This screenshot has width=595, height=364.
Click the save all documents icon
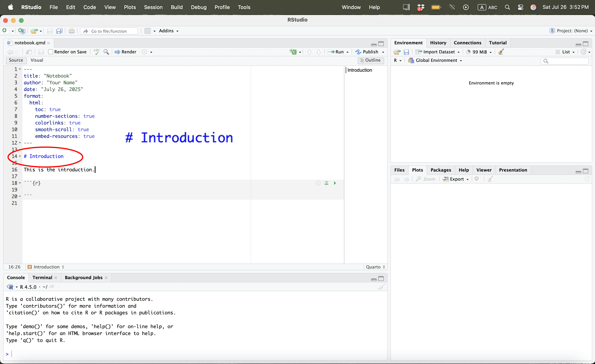59,31
